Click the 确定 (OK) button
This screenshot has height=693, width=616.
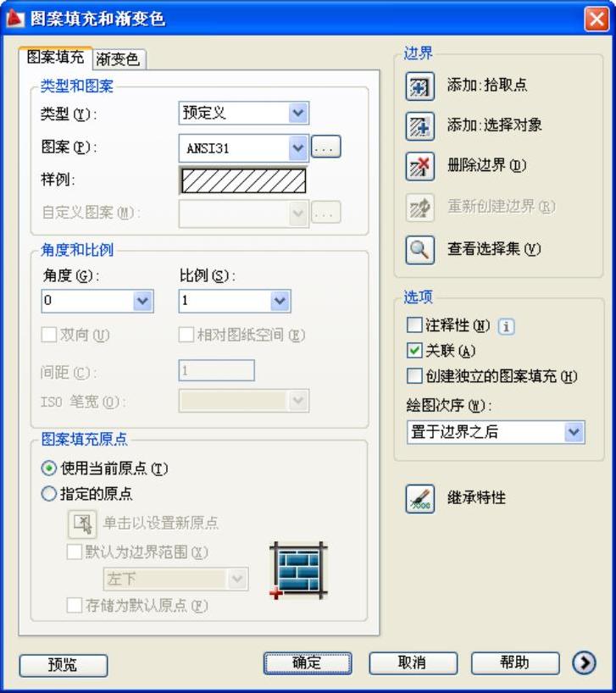tap(308, 663)
